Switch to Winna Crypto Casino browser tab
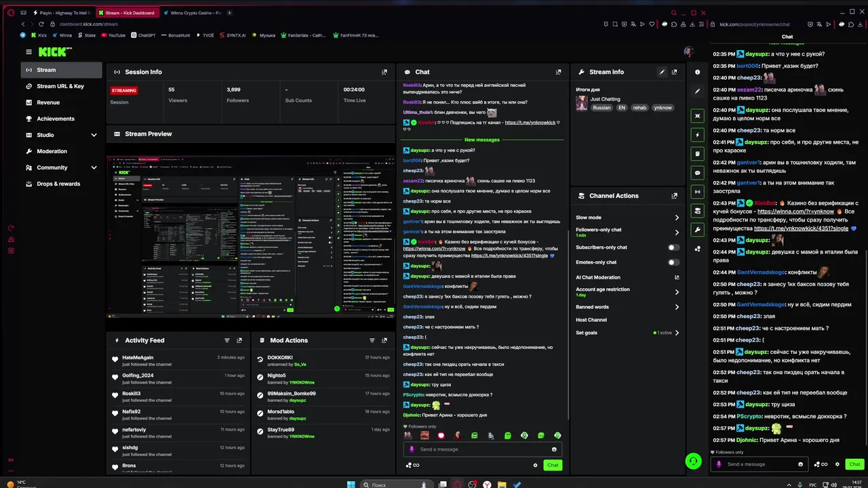This screenshot has width=868, height=488. [x=191, y=13]
